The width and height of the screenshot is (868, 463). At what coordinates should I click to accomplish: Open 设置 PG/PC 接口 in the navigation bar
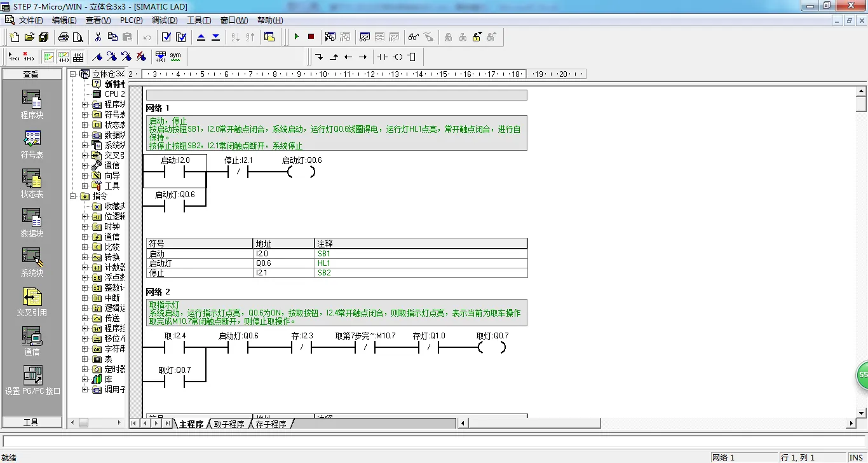coord(32,381)
